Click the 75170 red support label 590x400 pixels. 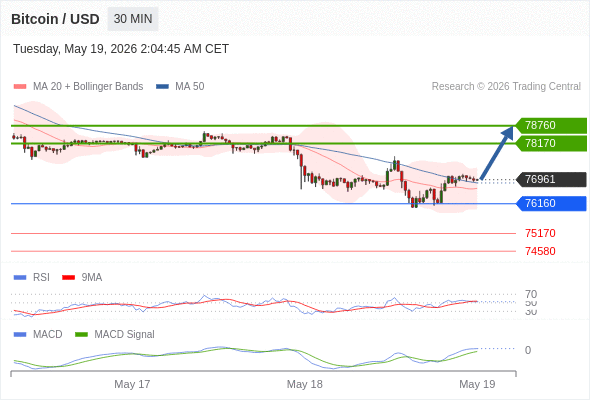pos(540,233)
